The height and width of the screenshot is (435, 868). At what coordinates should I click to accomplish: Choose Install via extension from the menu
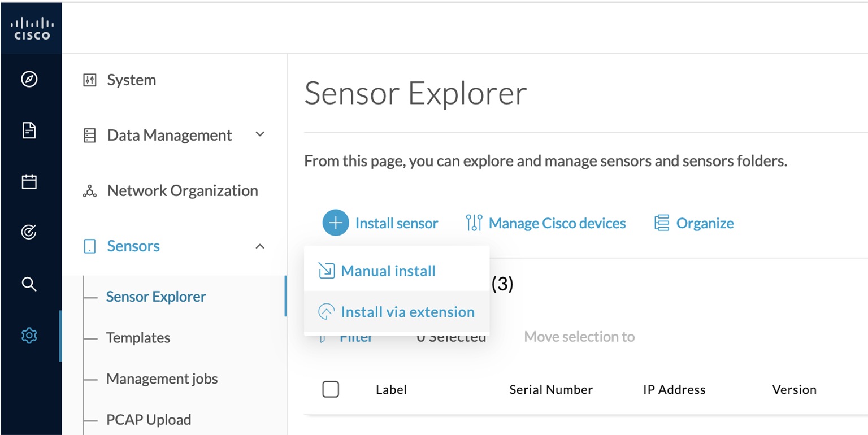pos(407,311)
